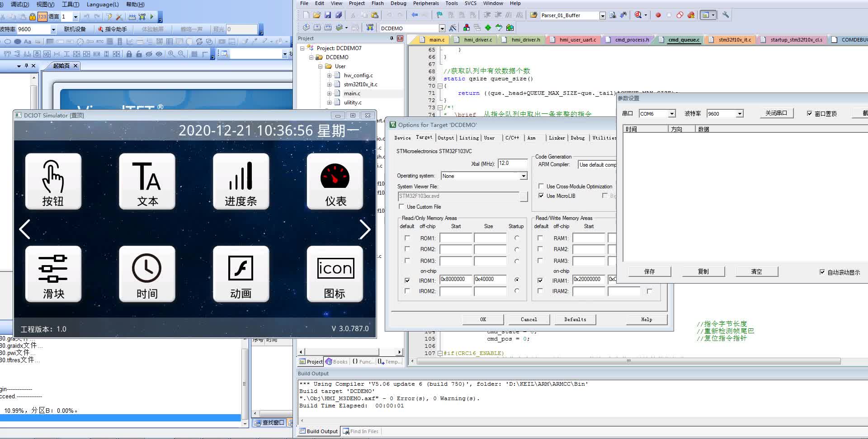The width and height of the screenshot is (868, 439).
Task: Go to previous page with simulator left arrow
Action: (x=25, y=229)
